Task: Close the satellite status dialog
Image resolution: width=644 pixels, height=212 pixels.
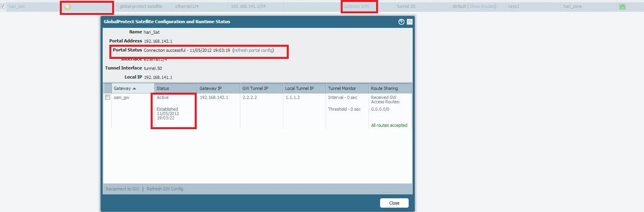Action: (394, 203)
